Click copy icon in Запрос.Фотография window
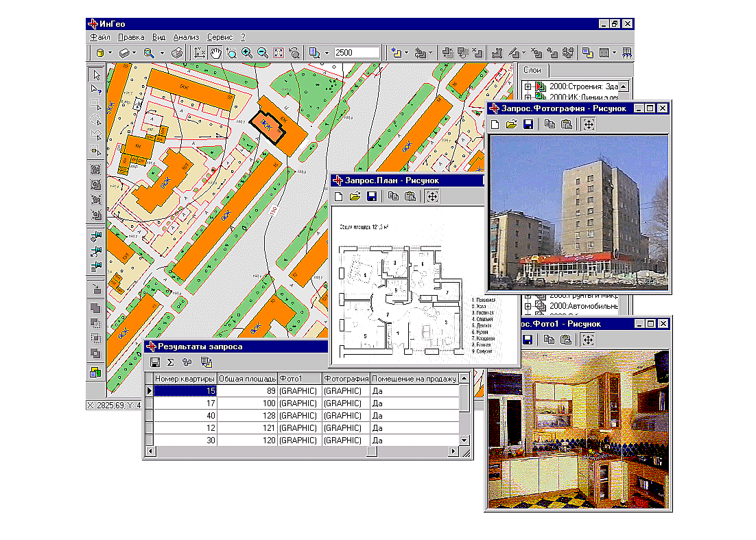 tap(549, 124)
